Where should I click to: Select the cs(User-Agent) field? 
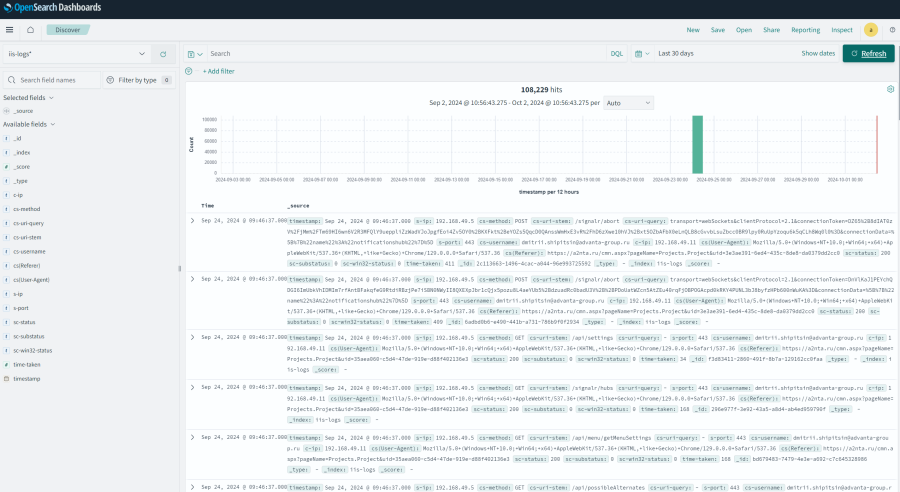click(31, 280)
